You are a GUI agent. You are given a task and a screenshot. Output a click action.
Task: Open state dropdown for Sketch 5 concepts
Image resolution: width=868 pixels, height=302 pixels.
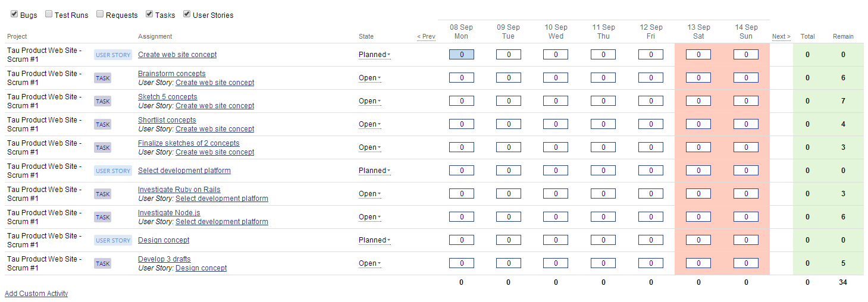coord(369,101)
